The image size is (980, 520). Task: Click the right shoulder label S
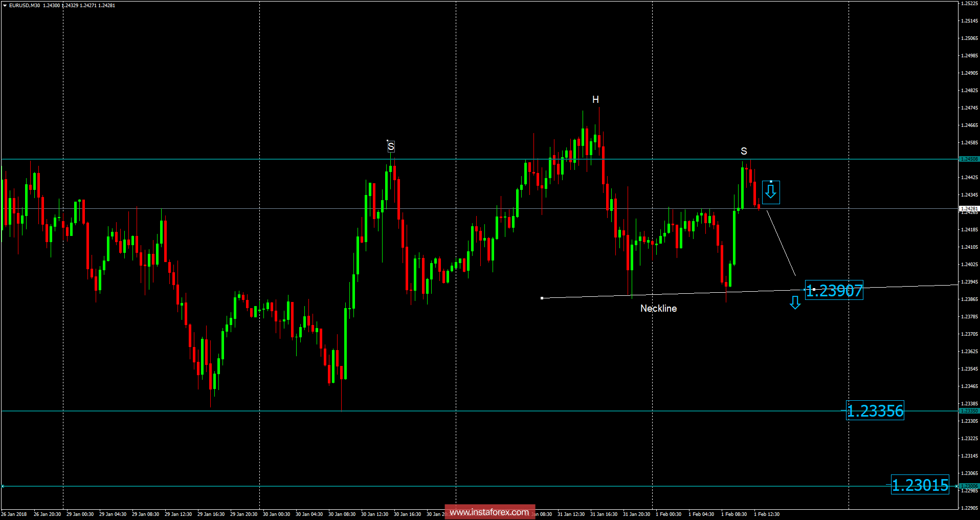[x=744, y=151]
